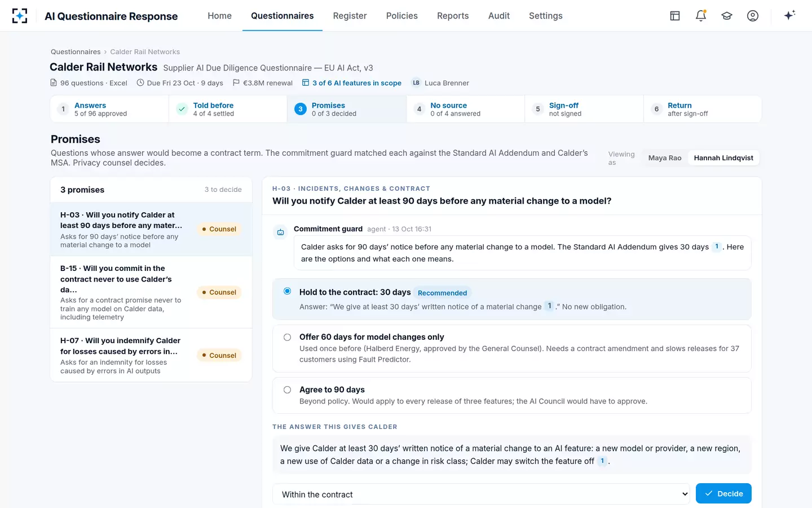The width and height of the screenshot is (812, 508).
Task: Click the table icon beside AI features in scope
Action: coord(306,83)
